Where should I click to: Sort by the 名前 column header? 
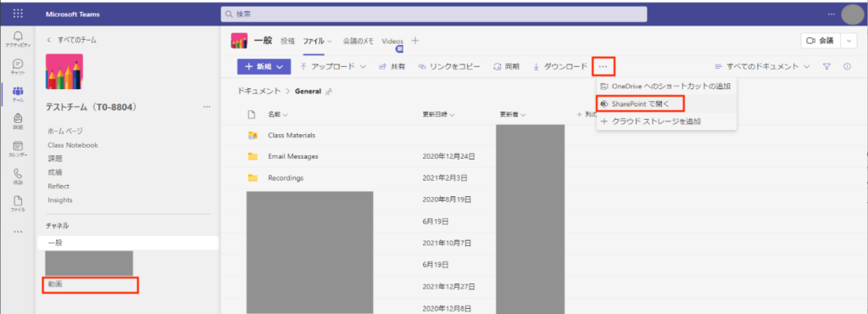278,115
